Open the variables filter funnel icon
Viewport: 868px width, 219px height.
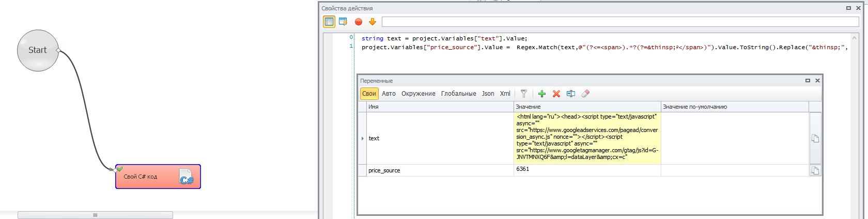[523, 94]
